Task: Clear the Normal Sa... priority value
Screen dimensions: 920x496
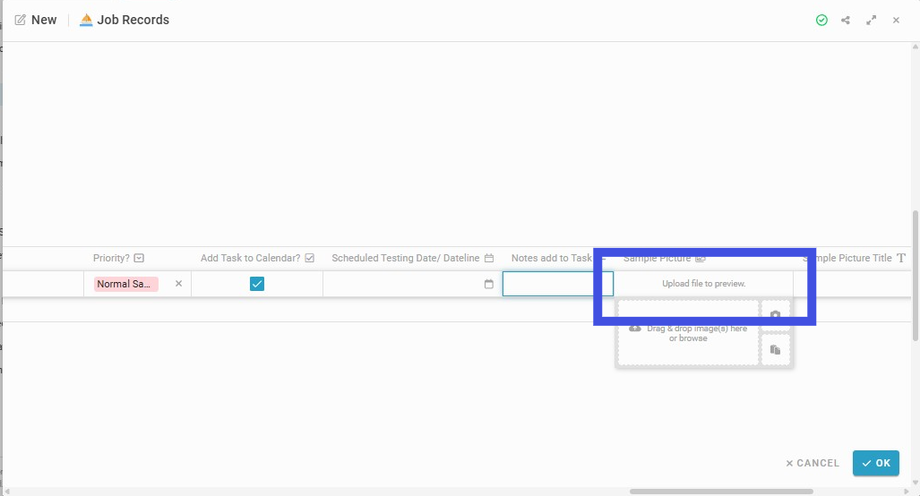Action: 179,284
